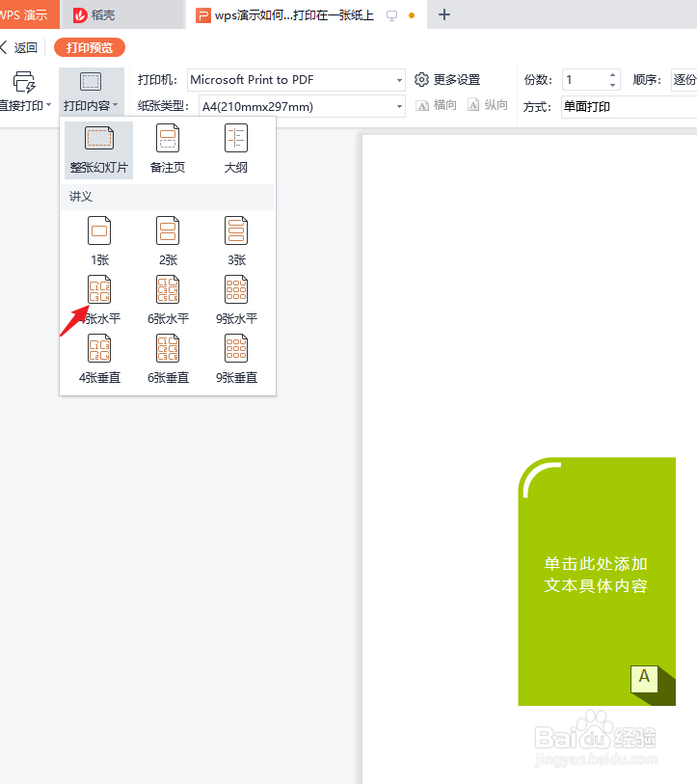
Task: Pick the 6张垂直 handout layout
Action: [x=168, y=359]
